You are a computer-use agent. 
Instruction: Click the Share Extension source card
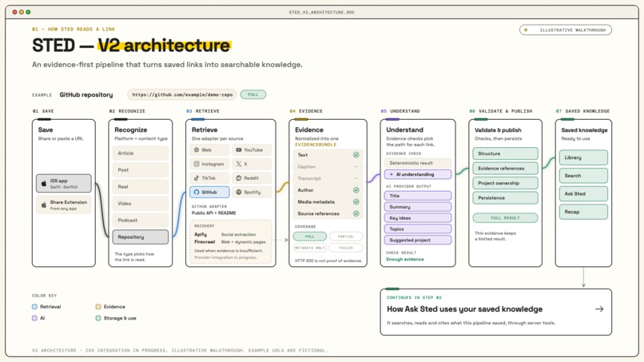(64, 205)
